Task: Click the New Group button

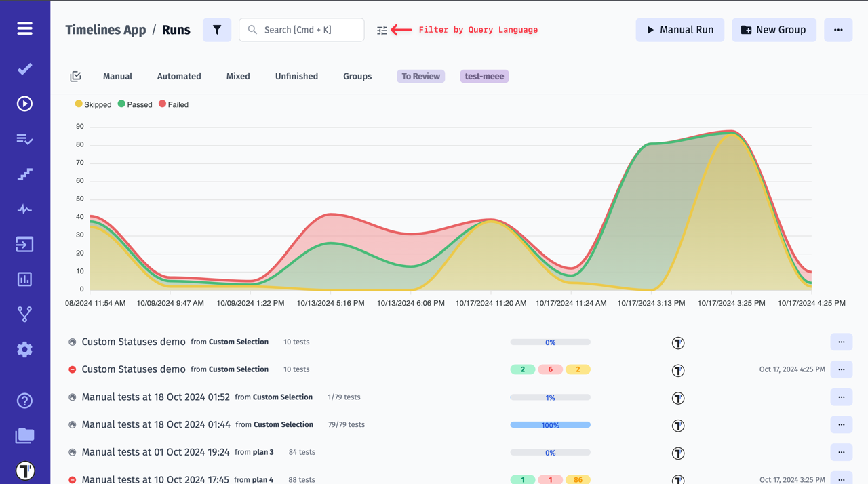Action: pos(774,30)
